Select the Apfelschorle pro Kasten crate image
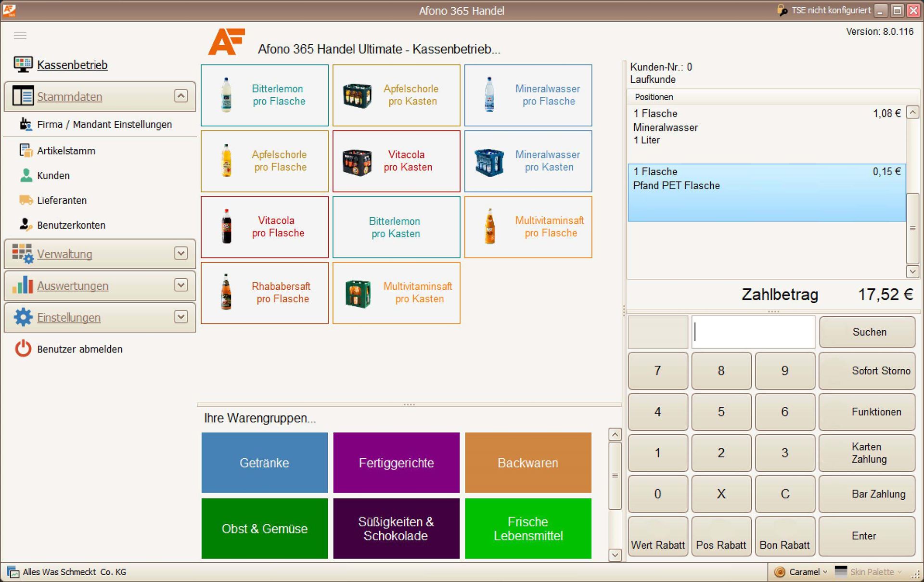Screen dimensions: 924x582 click(x=357, y=95)
